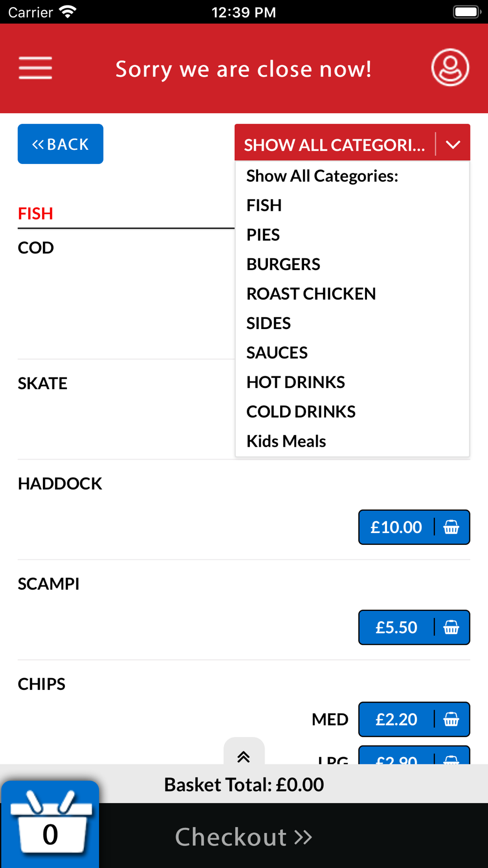
Task: Add Haddock £10.00 to basket
Action: tap(414, 527)
